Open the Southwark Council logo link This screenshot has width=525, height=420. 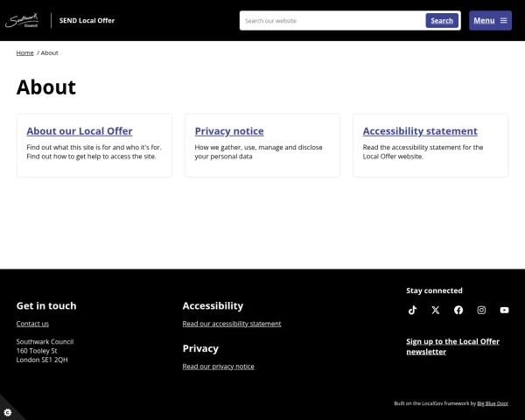pos(22,20)
